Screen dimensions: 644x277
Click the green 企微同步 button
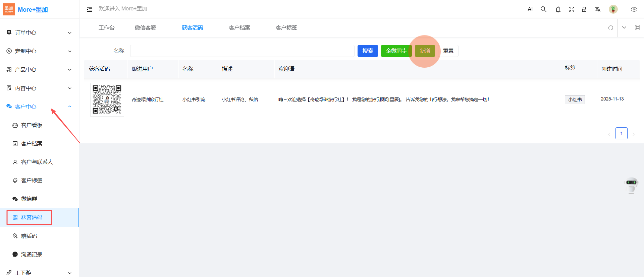396,51
